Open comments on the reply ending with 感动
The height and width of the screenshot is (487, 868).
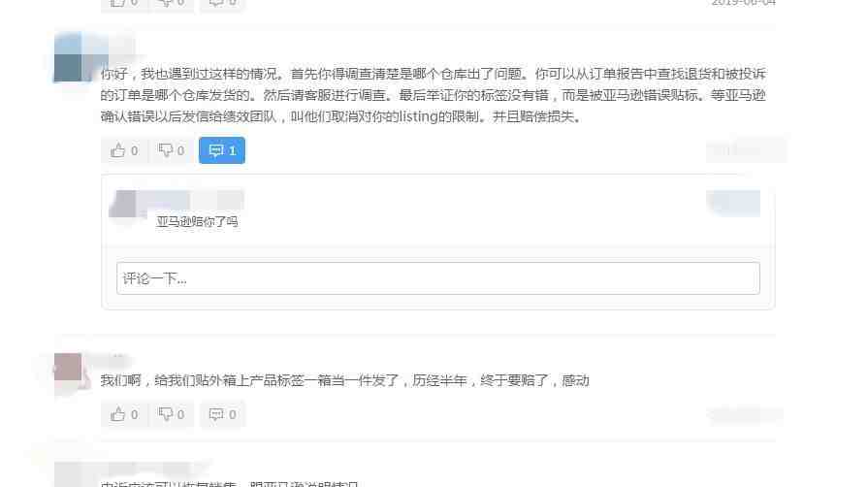(222, 414)
